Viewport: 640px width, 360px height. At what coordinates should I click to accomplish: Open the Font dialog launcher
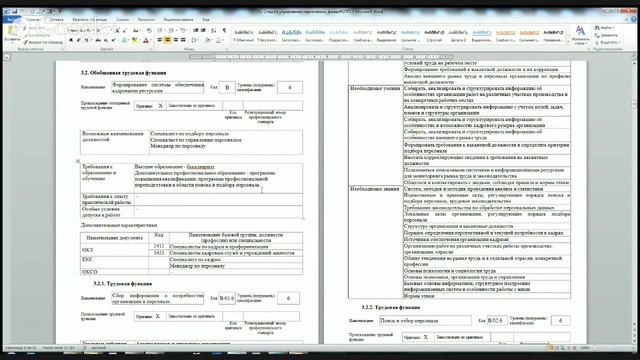coord(151,49)
